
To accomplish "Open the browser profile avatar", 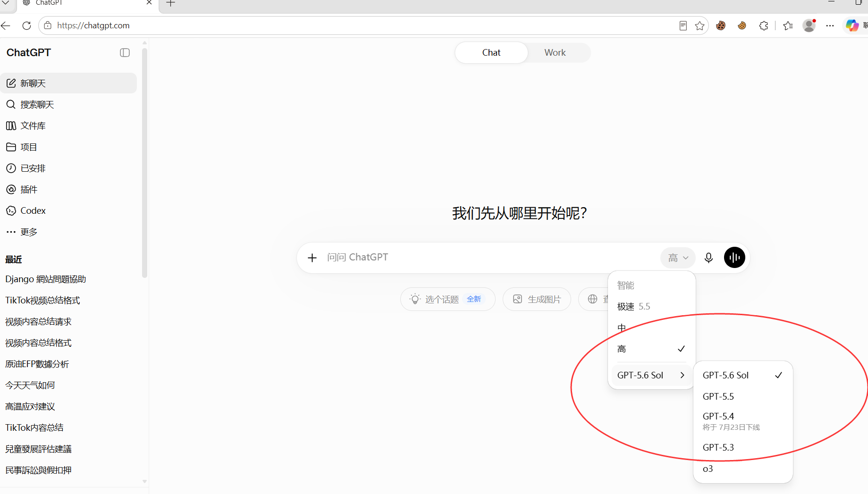I will click(809, 25).
